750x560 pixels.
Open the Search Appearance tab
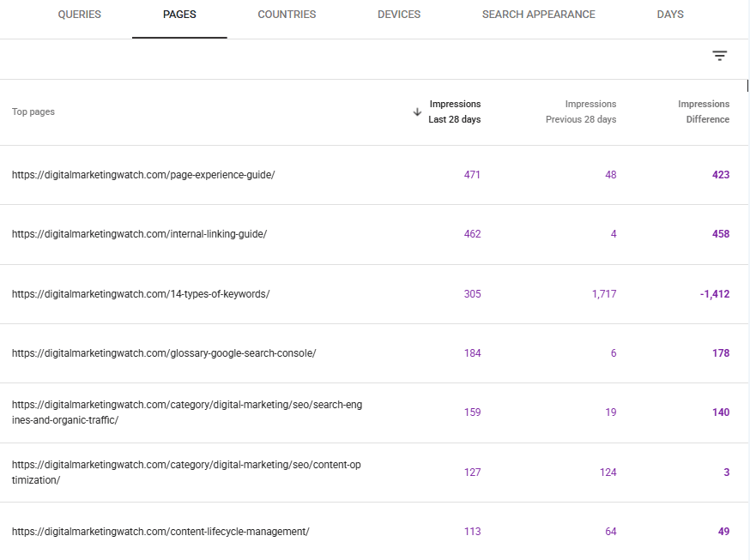[x=539, y=15]
